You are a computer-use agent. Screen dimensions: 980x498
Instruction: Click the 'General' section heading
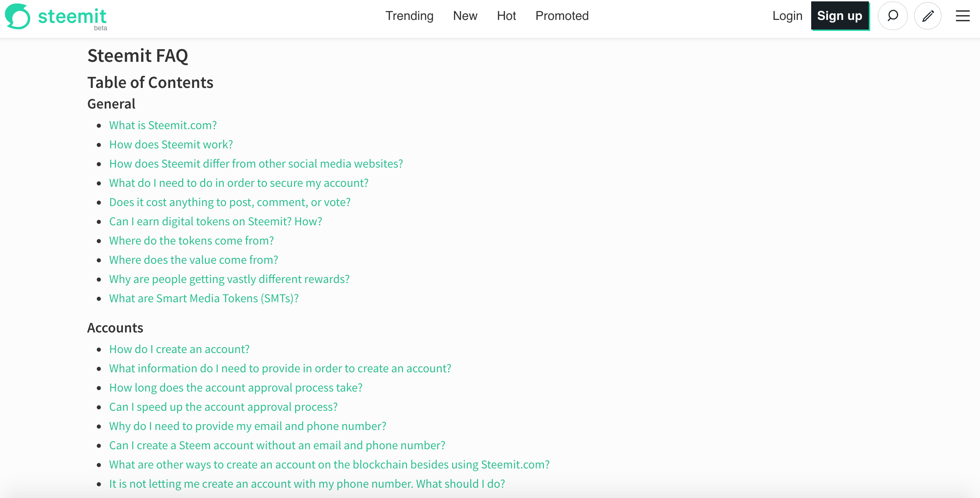click(111, 104)
